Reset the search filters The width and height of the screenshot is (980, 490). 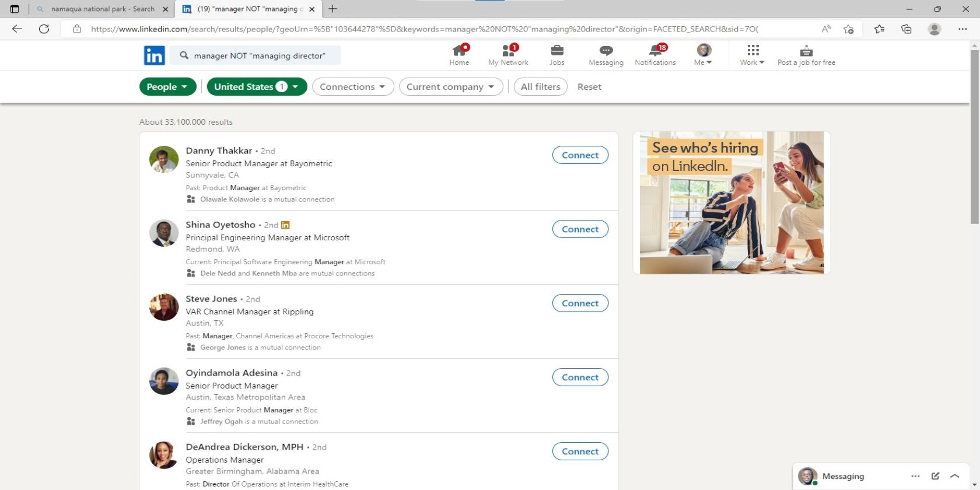(x=589, y=86)
